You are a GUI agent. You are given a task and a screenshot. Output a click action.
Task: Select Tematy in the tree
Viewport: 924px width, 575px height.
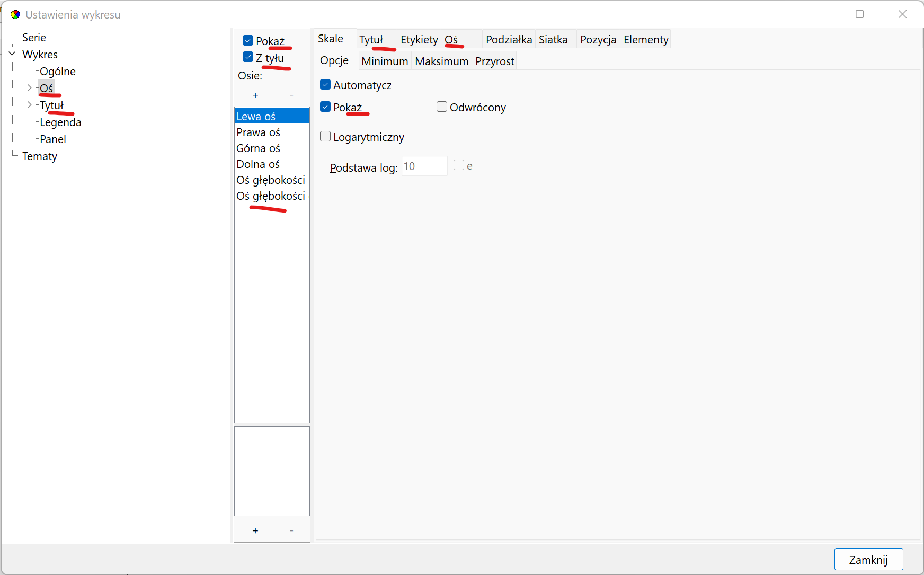39,156
